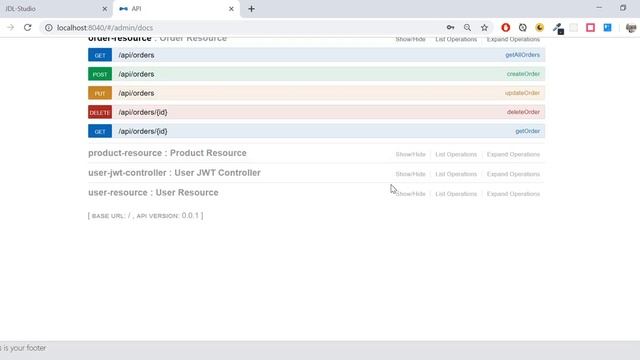This screenshot has height=360, width=640.
Task: Click the saved passwords key icon
Action: click(x=450, y=28)
